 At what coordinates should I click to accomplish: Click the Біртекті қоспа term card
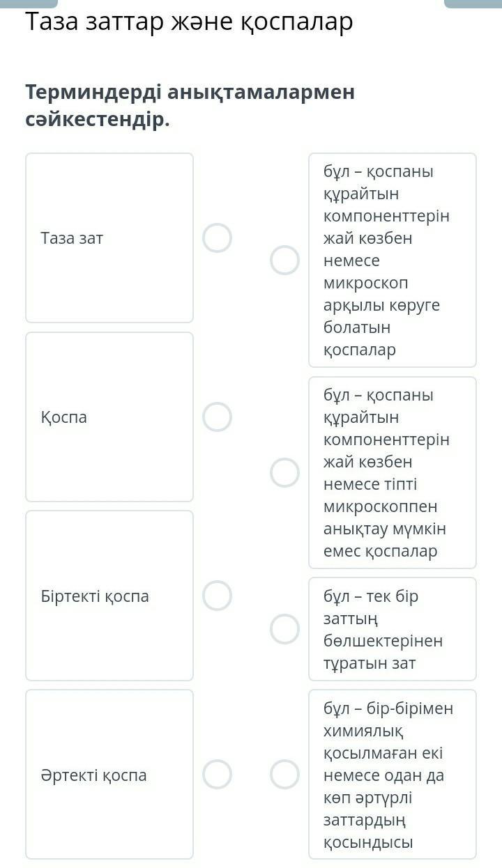tap(109, 596)
